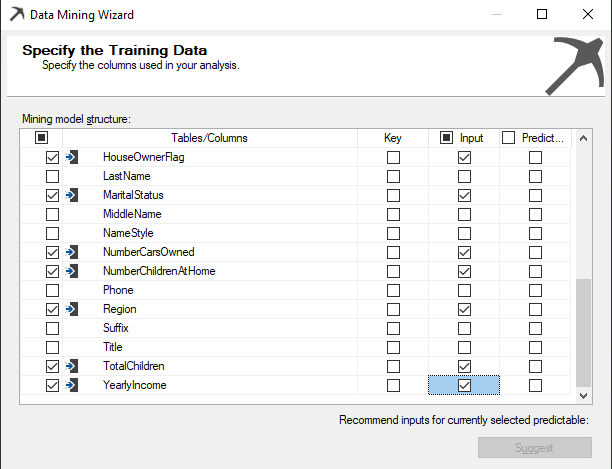This screenshot has height=469, width=612.
Task: Toggle the select-all checkbox above the row checkboxes
Action: click(x=41, y=138)
